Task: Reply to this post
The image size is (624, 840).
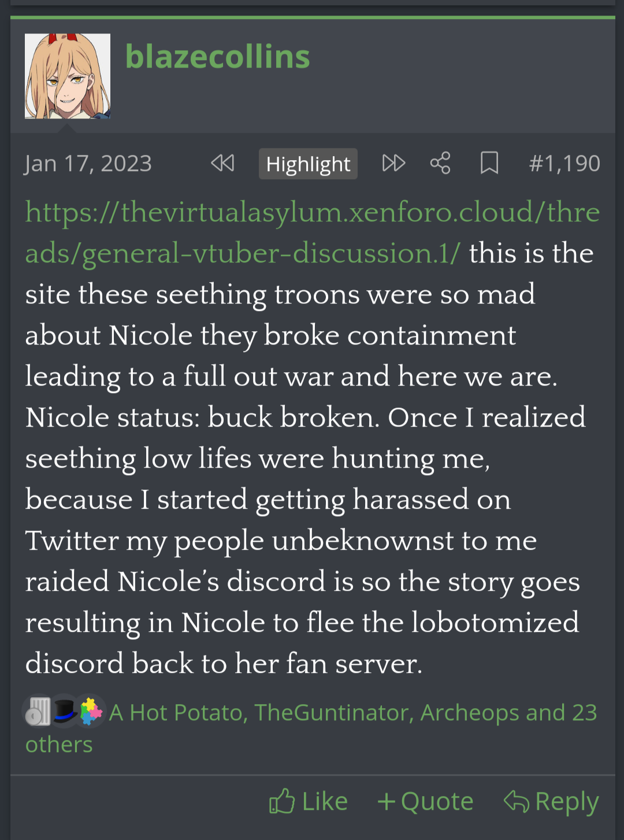Action: pos(551,802)
